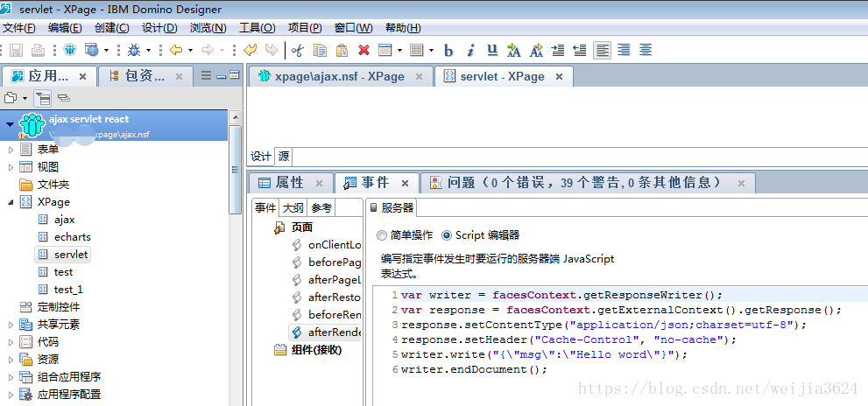Expand the 代码 tree node
This screenshot has width=868, height=406.
pyautogui.click(x=11, y=342)
